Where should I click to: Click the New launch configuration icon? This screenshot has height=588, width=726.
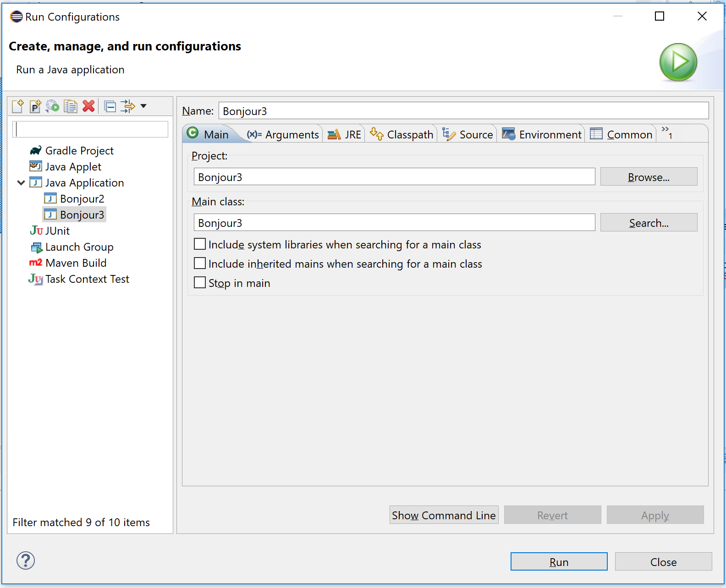point(18,106)
